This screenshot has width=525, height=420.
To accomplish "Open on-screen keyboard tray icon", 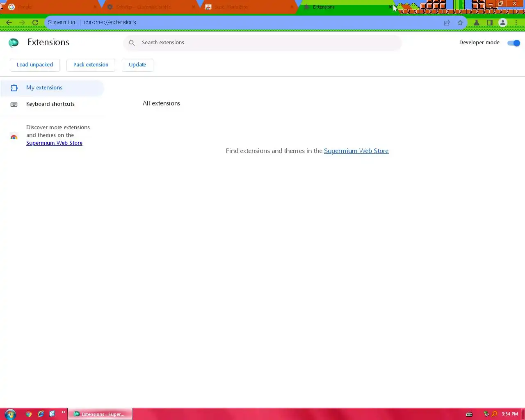I will pyautogui.click(x=469, y=414).
